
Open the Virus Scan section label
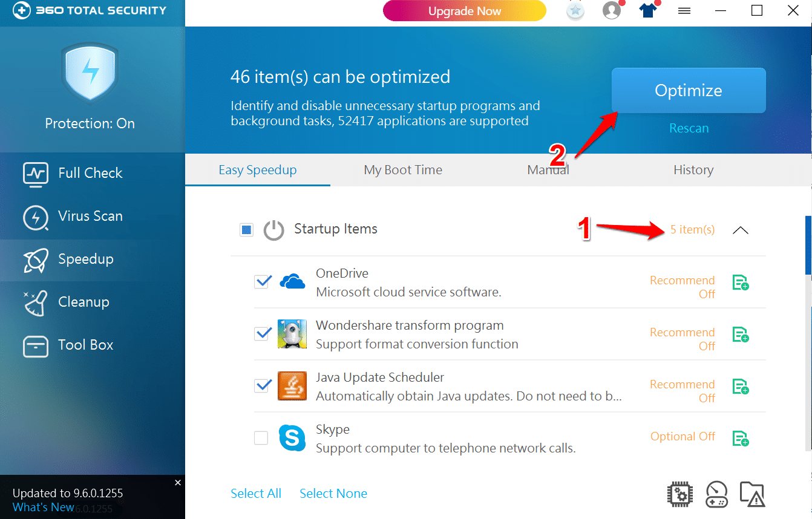(90, 216)
